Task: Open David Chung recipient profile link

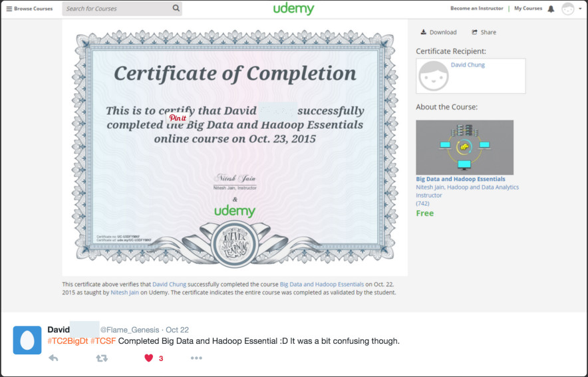Action: pyautogui.click(x=468, y=65)
